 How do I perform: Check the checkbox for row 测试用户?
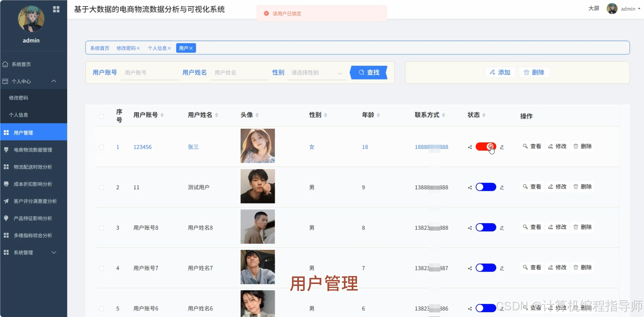[101, 187]
